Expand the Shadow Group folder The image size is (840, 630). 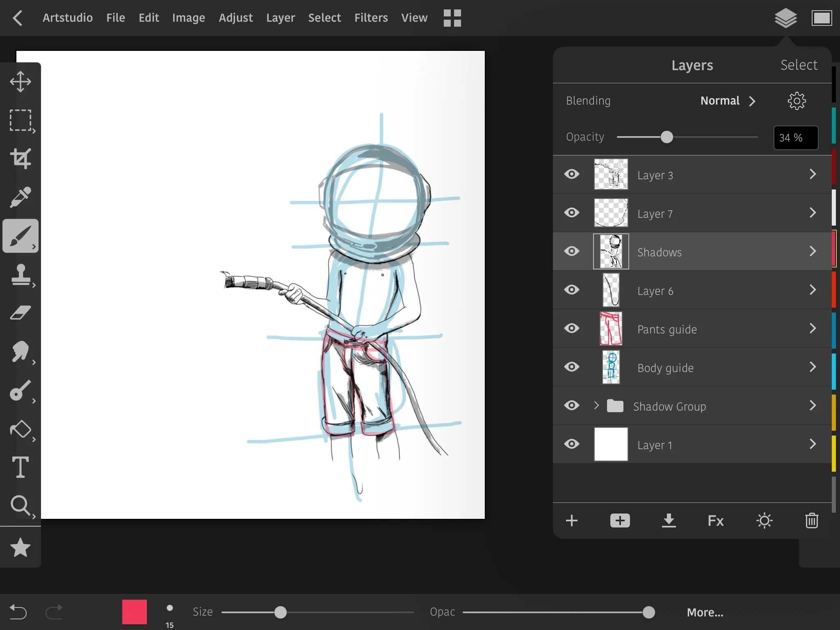[597, 406]
